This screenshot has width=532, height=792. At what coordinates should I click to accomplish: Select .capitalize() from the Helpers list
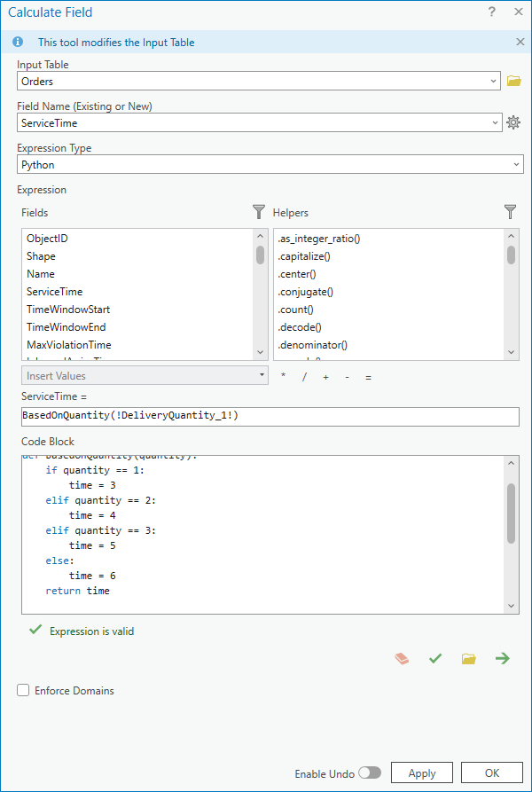coord(306,255)
